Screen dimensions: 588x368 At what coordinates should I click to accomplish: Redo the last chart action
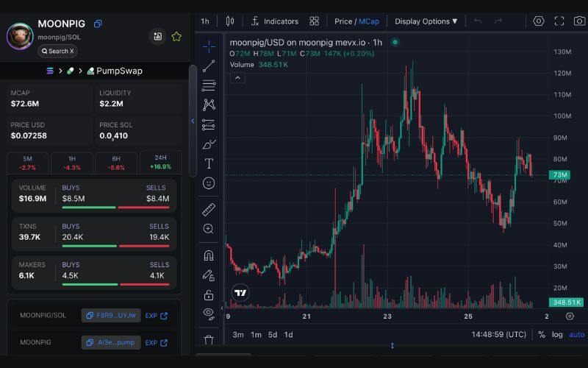coord(498,21)
